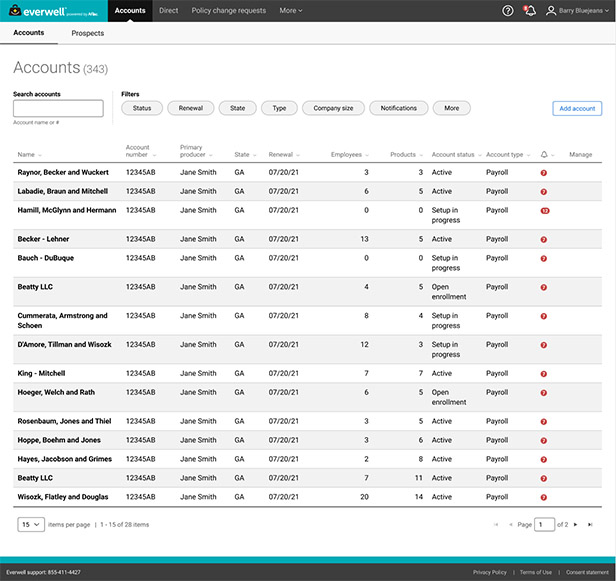
Task: Open the State filter
Action: pyautogui.click(x=237, y=108)
